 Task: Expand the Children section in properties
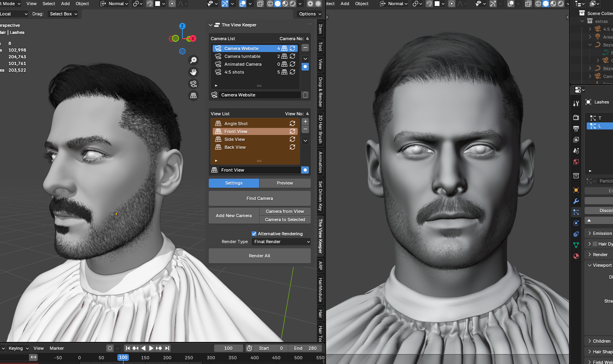[589, 341]
